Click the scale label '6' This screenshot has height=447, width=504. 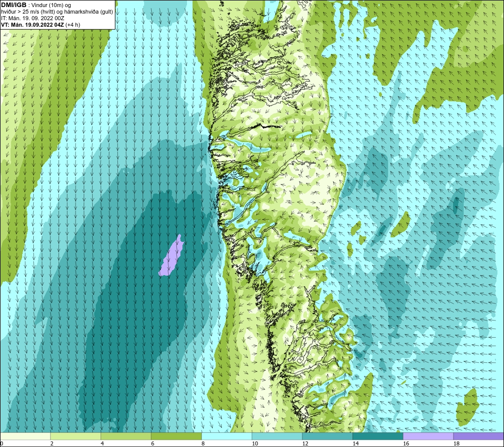click(x=153, y=443)
